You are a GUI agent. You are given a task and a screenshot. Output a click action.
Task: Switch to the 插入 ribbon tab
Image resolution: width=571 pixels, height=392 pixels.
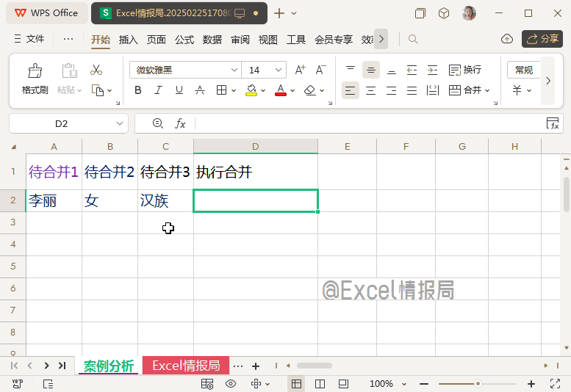pyautogui.click(x=129, y=40)
